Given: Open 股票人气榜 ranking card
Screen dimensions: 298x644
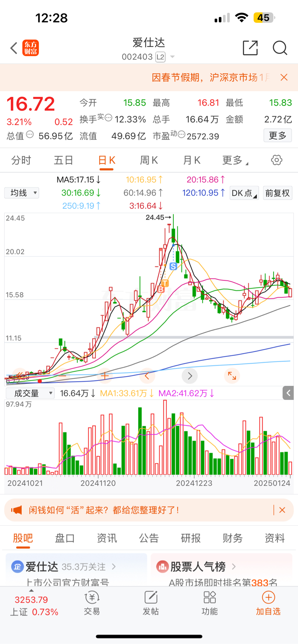Looking at the screenshot, I should tap(221, 570).
